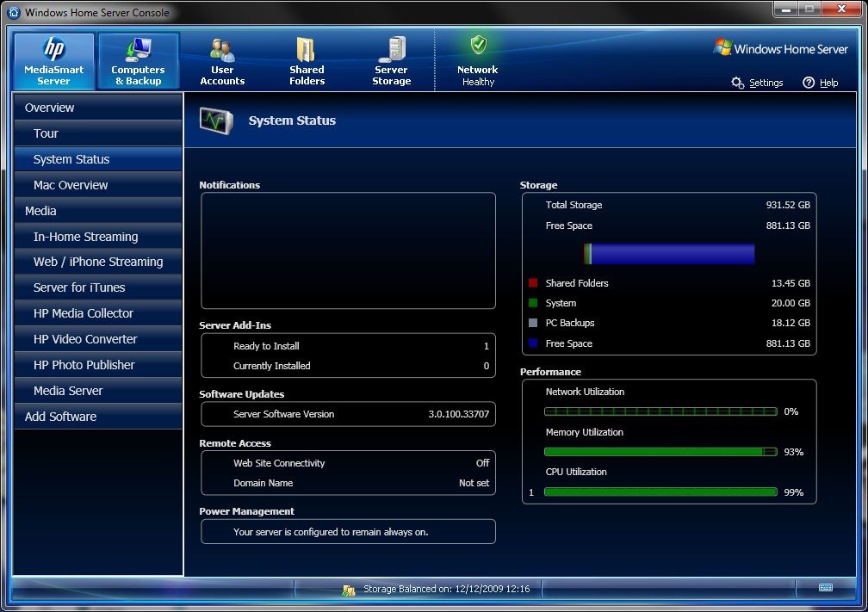The height and width of the screenshot is (612, 868).
Task: Click the Settings gear icon
Action: 737,83
